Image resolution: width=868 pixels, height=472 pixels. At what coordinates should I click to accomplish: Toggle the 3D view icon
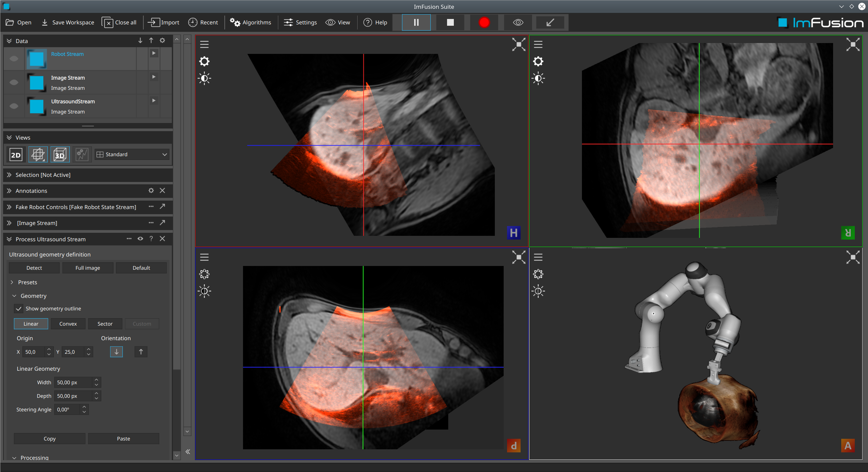point(60,155)
